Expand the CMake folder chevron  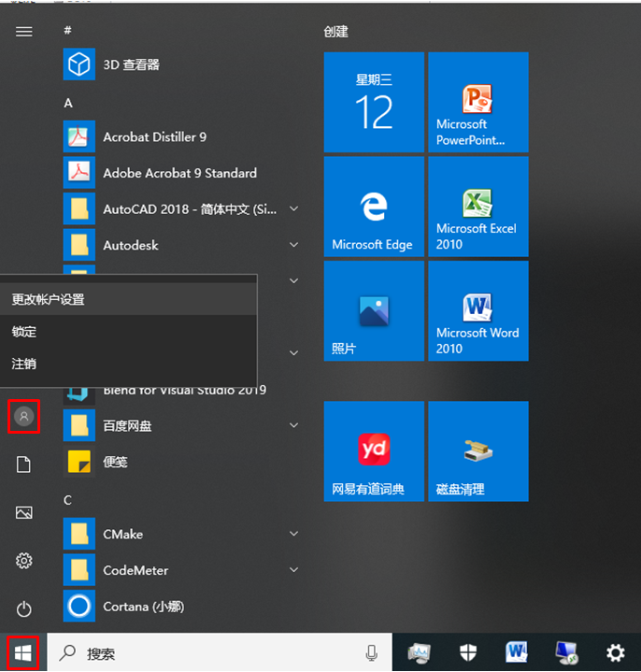pyautogui.click(x=294, y=534)
